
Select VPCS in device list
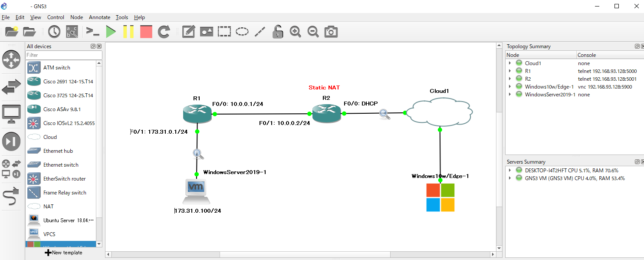[61, 234]
